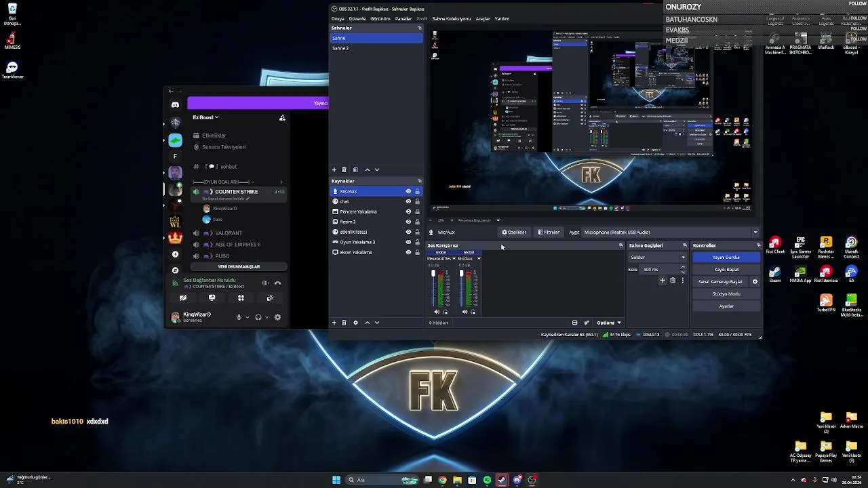This screenshot has width=868, height=488.
Task: Open the Dosya menu in OBS
Action: click(338, 18)
